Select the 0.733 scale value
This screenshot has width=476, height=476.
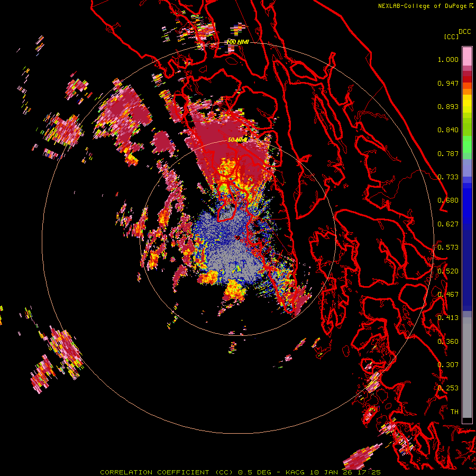[x=448, y=177]
